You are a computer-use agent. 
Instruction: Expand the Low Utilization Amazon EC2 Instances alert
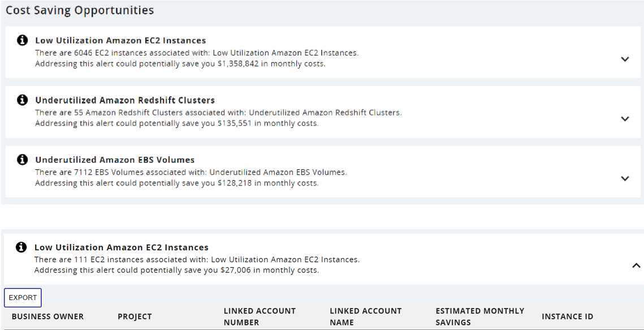click(x=625, y=58)
